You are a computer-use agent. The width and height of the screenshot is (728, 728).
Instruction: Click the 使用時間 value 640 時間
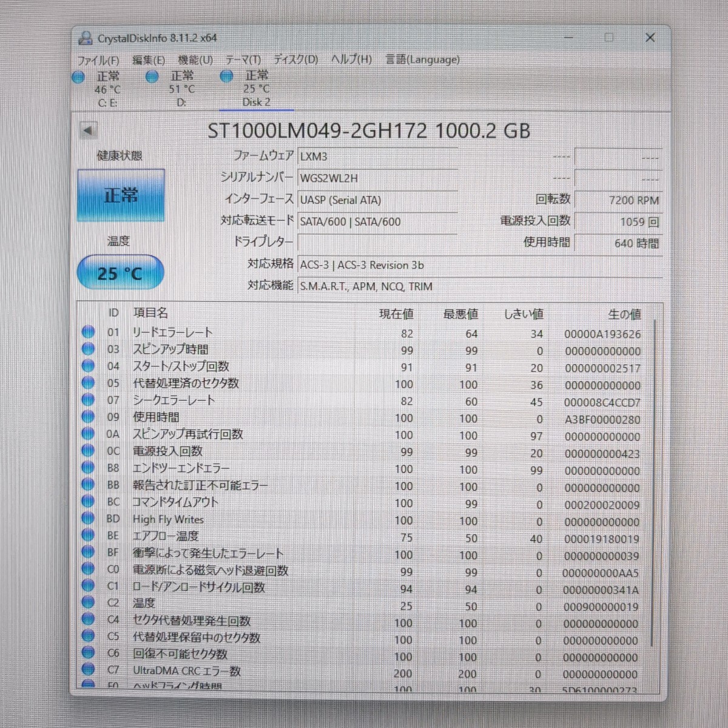click(618, 243)
